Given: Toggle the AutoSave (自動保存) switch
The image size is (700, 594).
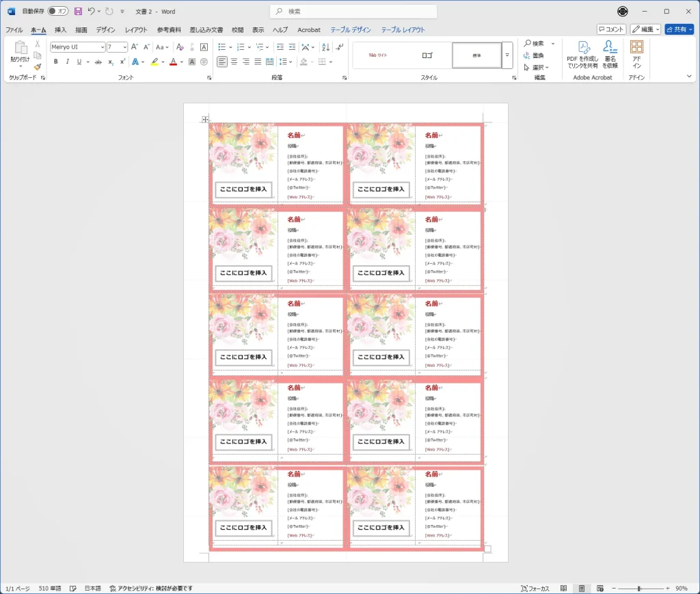Looking at the screenshot, I should [x=58, y=12].
